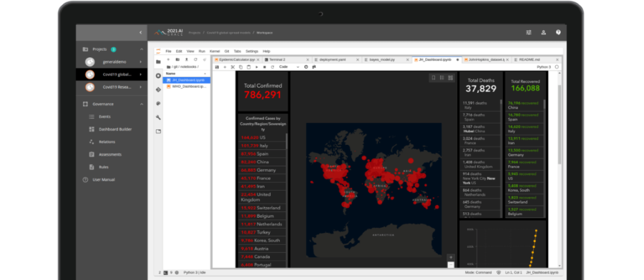
Task: Open the User Manual link
Action: pos(104,179)
